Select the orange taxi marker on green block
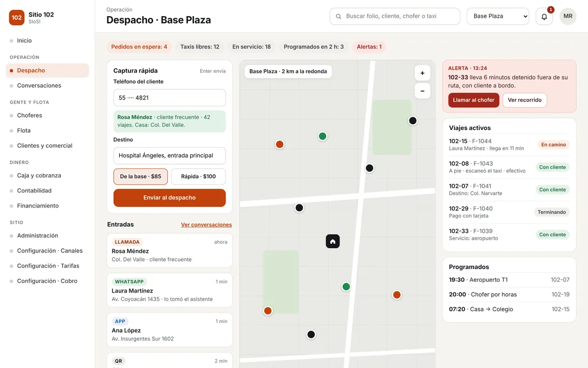 [268, 311]
